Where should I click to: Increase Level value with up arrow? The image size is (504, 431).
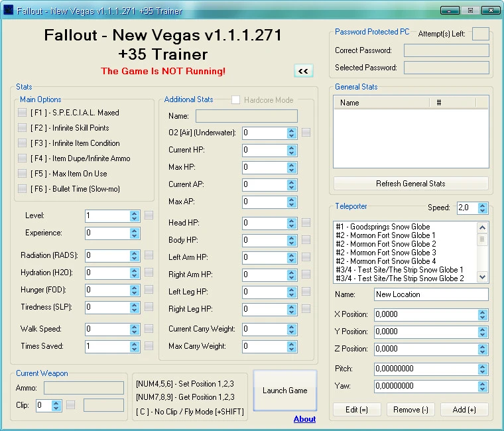[135, 213]
